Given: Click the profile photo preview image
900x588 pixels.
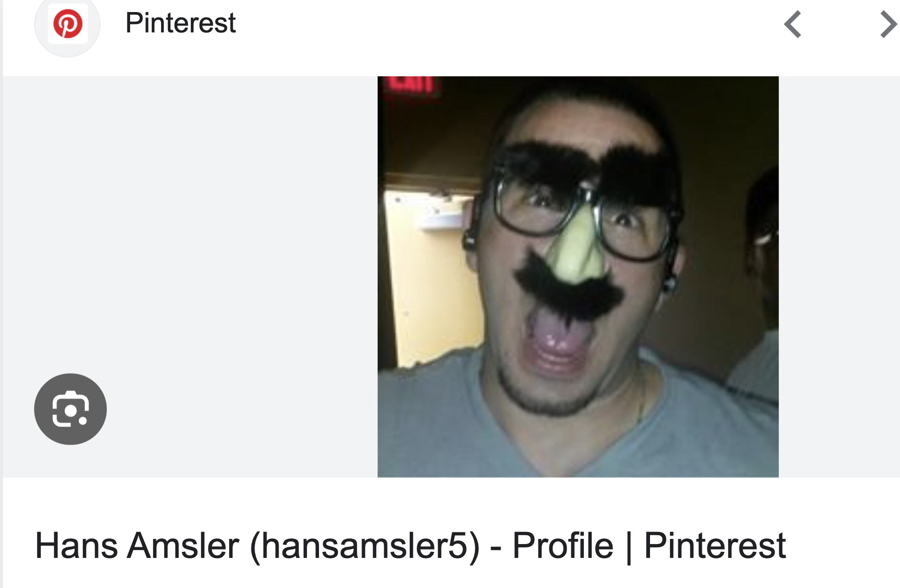Looking at the screenshot, I should 578,277.
